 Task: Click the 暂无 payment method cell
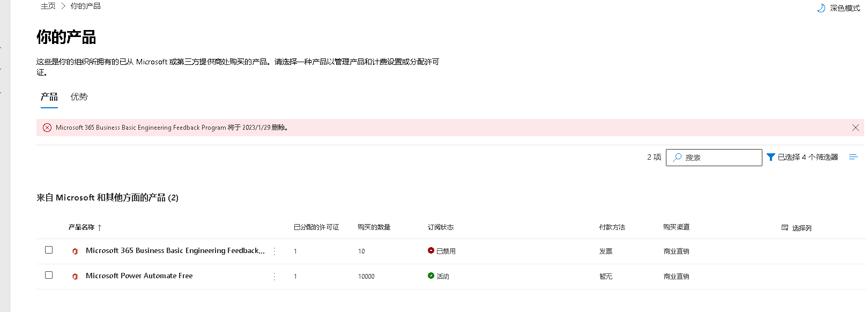[606, 276]
